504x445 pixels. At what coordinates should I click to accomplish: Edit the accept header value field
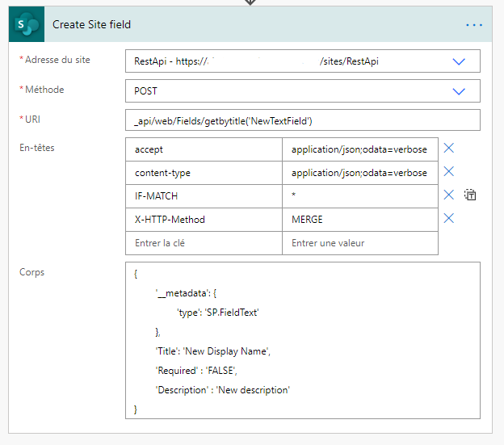(360, 149)
